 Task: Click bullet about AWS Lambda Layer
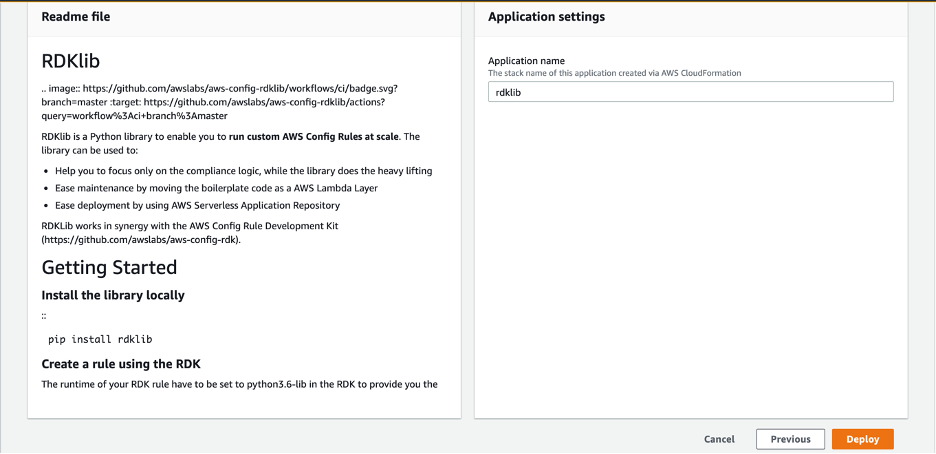click(217, 188)
